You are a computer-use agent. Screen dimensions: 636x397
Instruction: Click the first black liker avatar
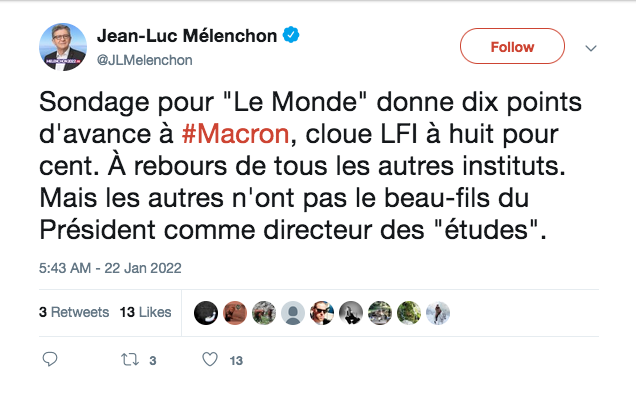tap(206, 313)
